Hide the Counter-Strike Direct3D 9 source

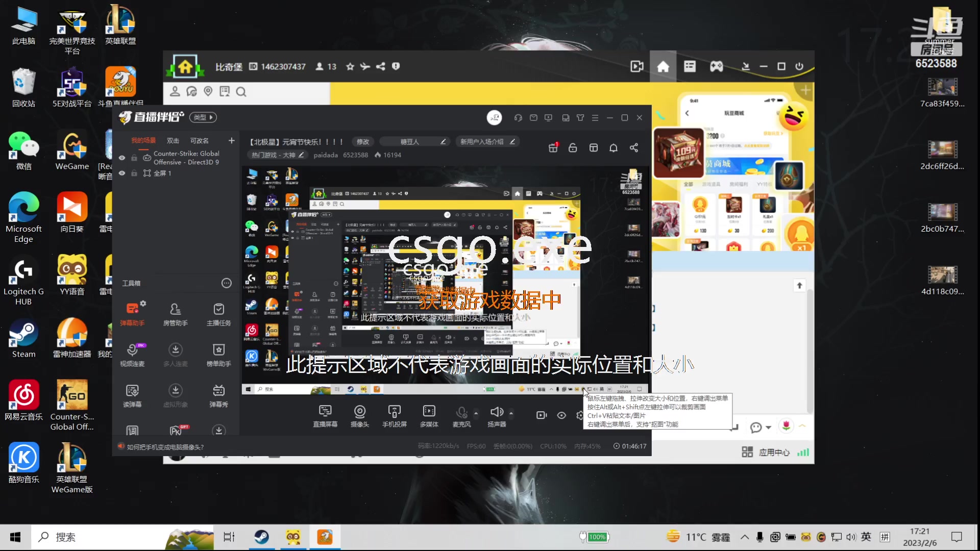[x=122, y=158]
